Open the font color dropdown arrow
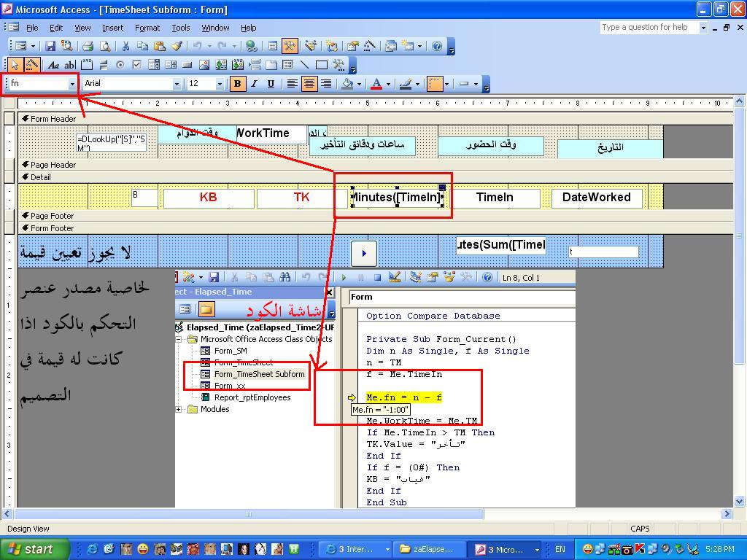The height and width of the screenshot is (560, 747). point(388,85)
